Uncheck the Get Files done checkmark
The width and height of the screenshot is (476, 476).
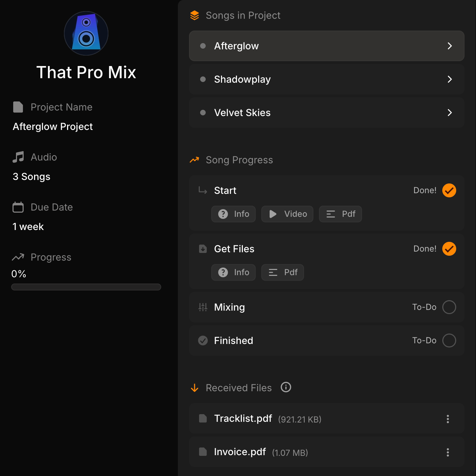tap(449, 249)
